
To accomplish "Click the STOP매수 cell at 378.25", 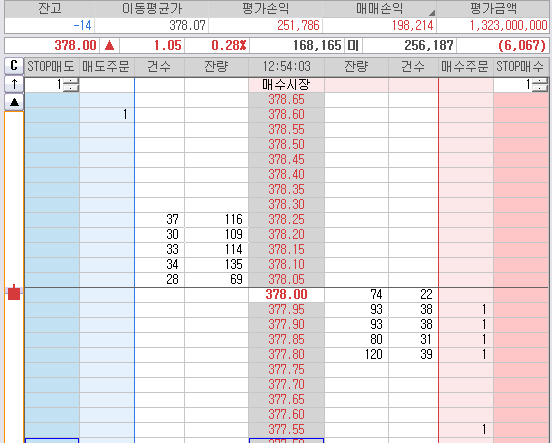I will [x=521, y=220].
